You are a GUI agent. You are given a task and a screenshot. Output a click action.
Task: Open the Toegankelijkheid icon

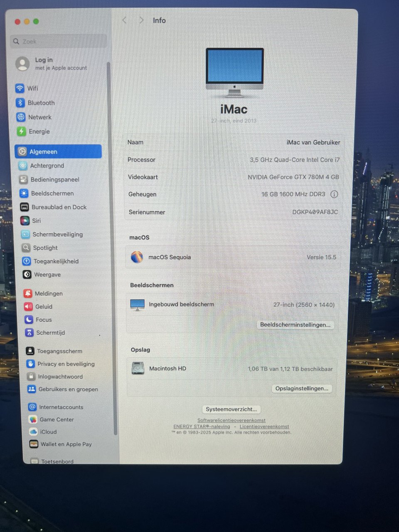(x=26, y=261)
